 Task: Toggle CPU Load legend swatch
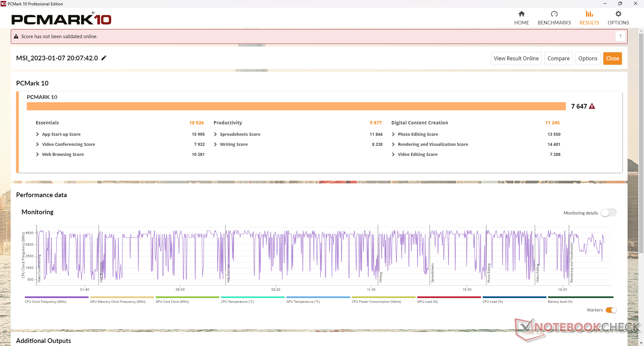(x=515, y=297)
